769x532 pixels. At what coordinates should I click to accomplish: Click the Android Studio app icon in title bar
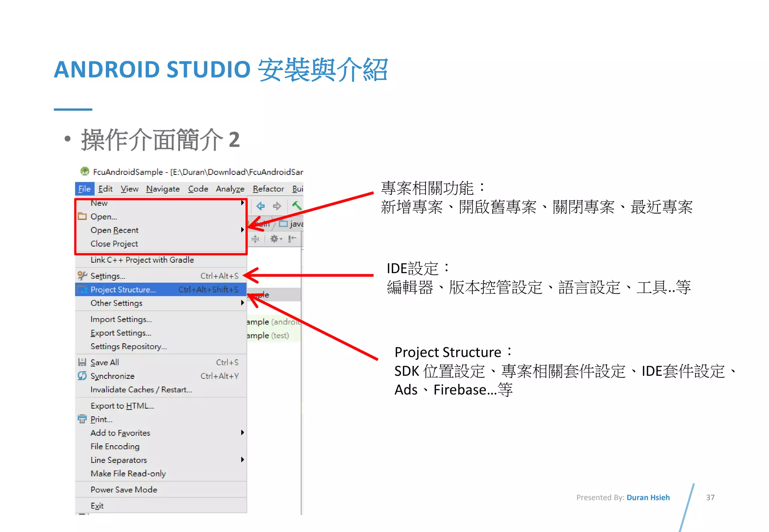(85, 171)
